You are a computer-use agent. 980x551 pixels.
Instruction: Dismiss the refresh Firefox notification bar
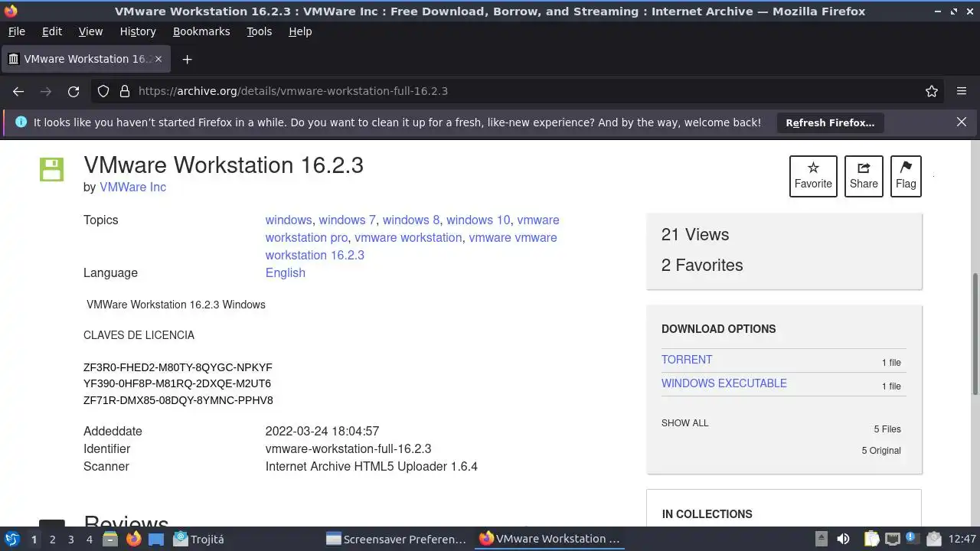point(962,122)
